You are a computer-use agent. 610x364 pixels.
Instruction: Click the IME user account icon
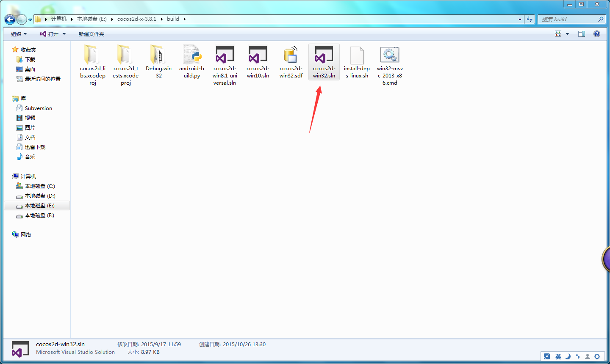(587, 356)
